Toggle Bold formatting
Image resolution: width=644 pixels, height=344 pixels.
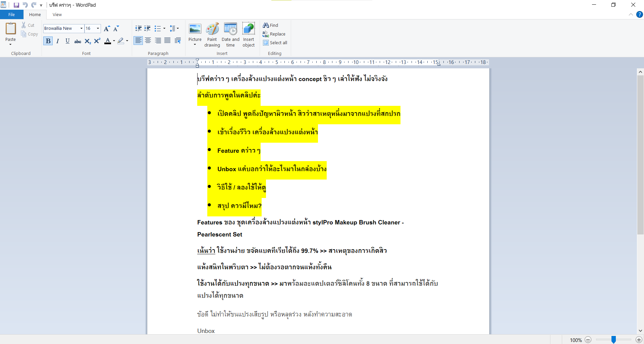48,41
